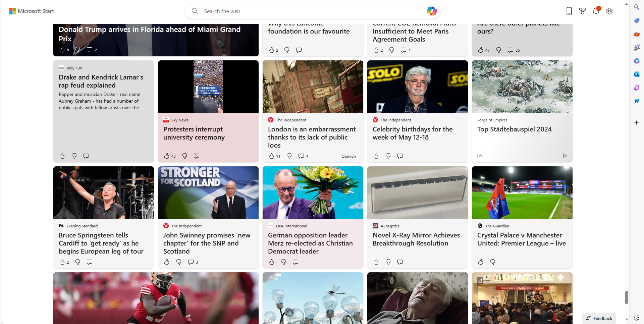Open the Microsoft Rewards trophy icon

tap(583, 11)
